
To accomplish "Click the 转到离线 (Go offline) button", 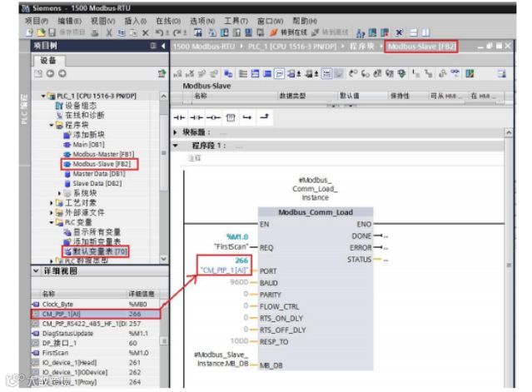I will tap(330, 32).
